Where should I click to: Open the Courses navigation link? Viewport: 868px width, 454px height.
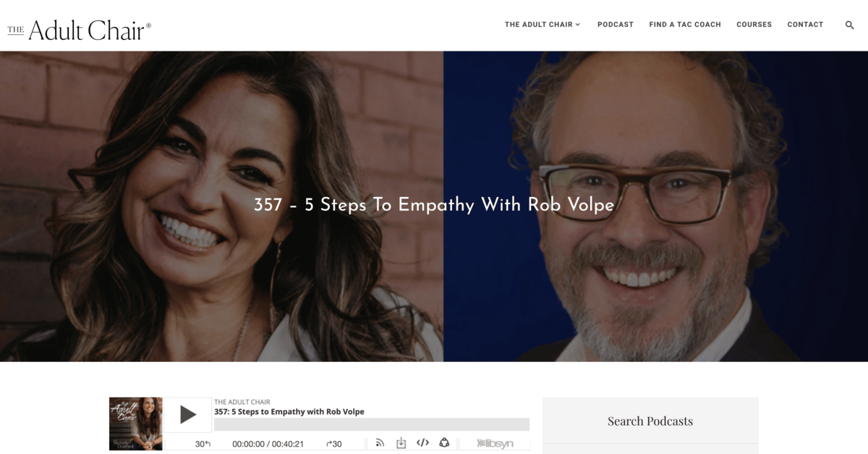click(754, 25)
